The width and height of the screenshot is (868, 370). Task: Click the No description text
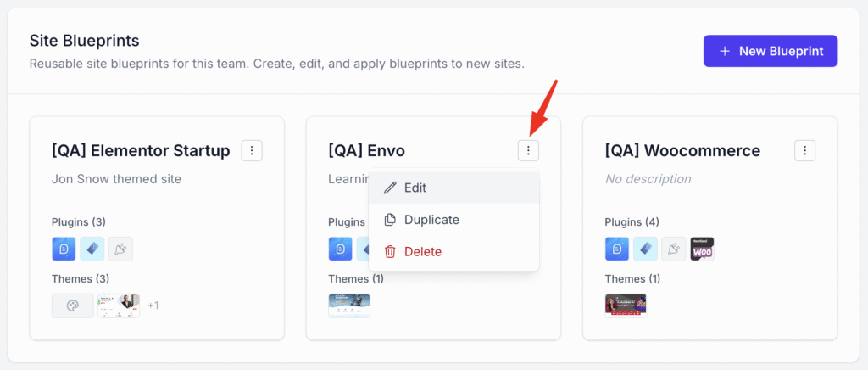[x=648, y=179]
